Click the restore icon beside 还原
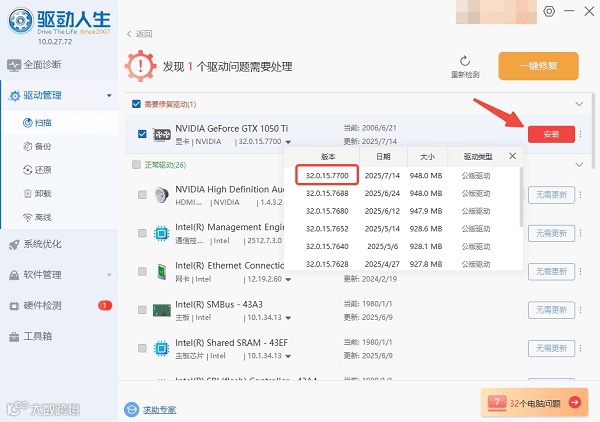This screenshot has width=600, height=422. 27,170
